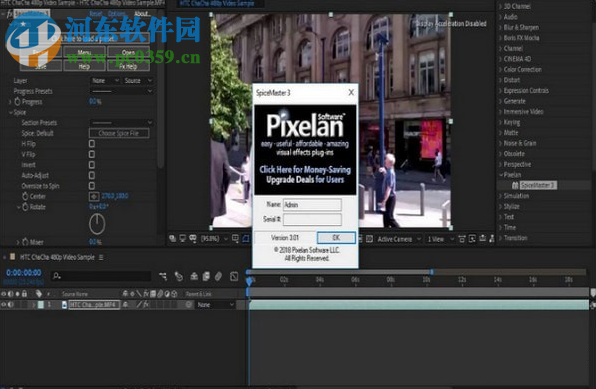The image size is (596, 389).
Task: Collapse the Spice property group
Action: click(x=10, y=113)
